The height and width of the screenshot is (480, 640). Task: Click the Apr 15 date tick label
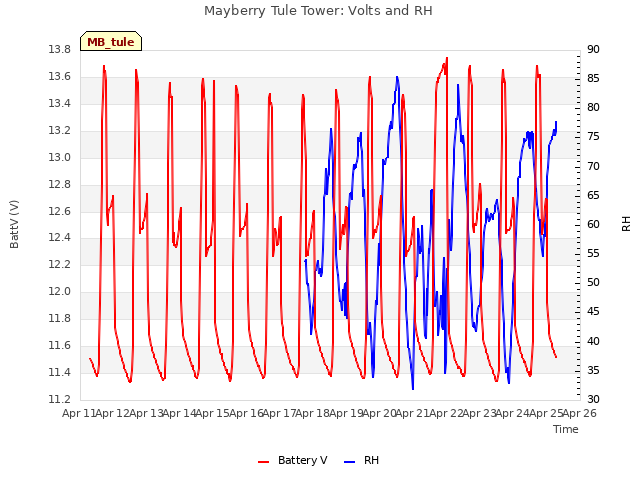point(213,413)
